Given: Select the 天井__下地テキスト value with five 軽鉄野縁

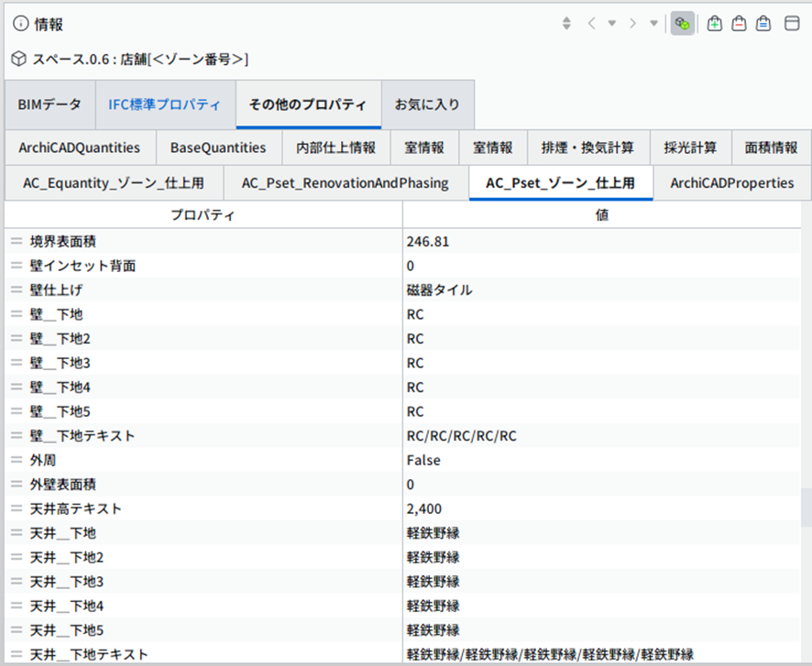Looking at the screenshot, I should [x=550, y=655].
